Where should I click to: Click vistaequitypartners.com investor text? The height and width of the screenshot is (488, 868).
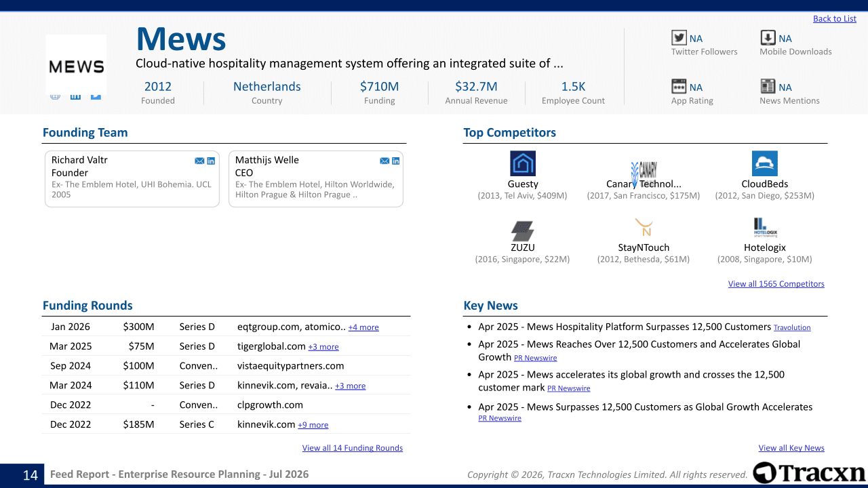(291, 366)
